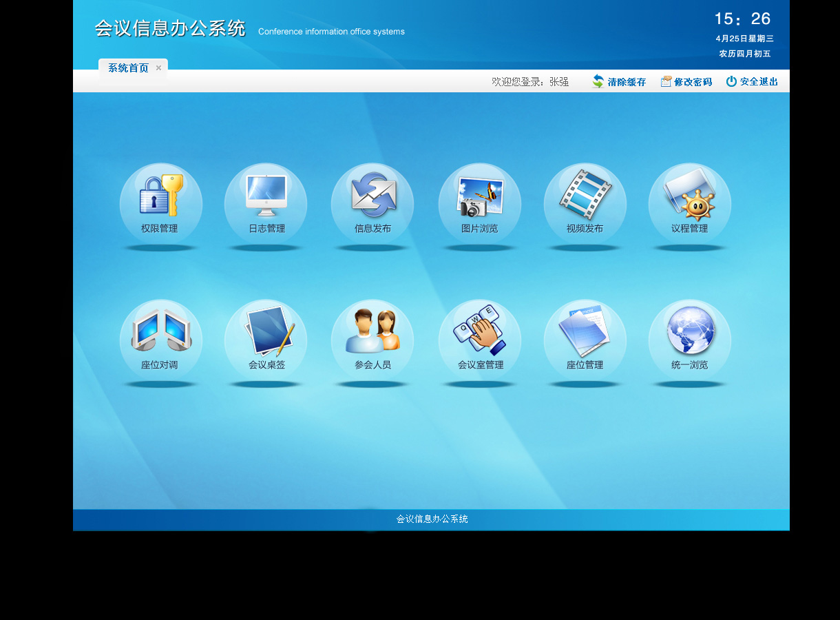Click the 安全退出 power icon
Screen dimensions: 840x620
pos(731,81)
